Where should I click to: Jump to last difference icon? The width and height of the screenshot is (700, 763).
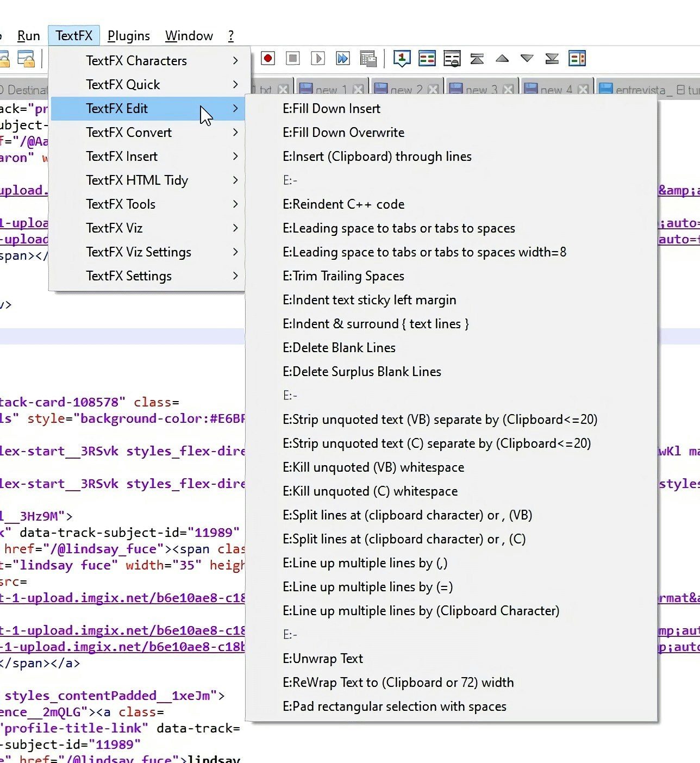pos(552,58)
